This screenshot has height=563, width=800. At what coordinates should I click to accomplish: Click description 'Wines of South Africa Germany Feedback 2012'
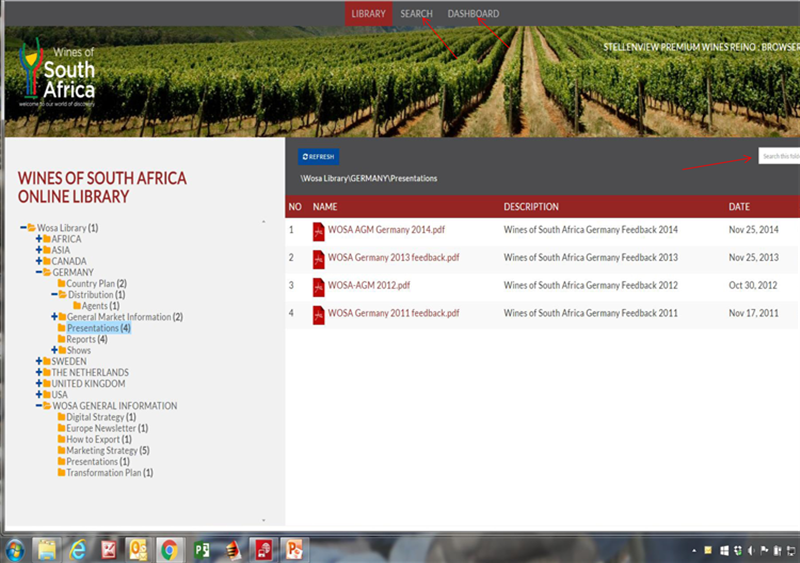point(591,285)
